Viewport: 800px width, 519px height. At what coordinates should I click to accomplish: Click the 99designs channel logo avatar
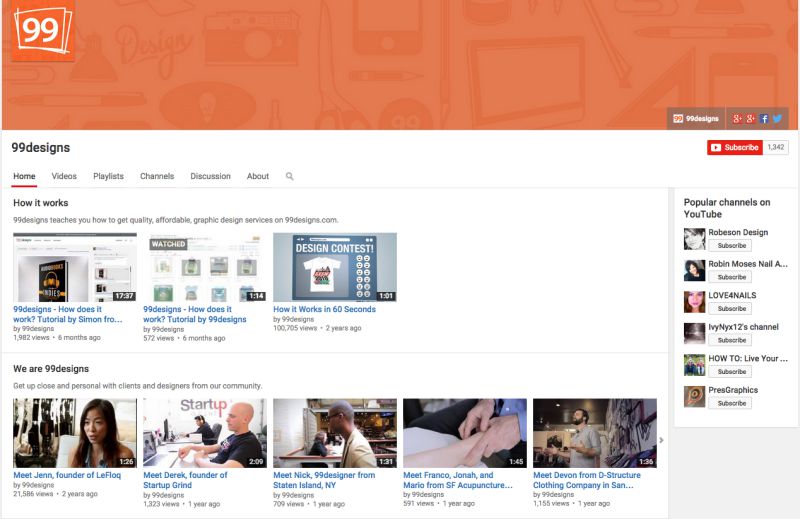[x=43, y=30]
